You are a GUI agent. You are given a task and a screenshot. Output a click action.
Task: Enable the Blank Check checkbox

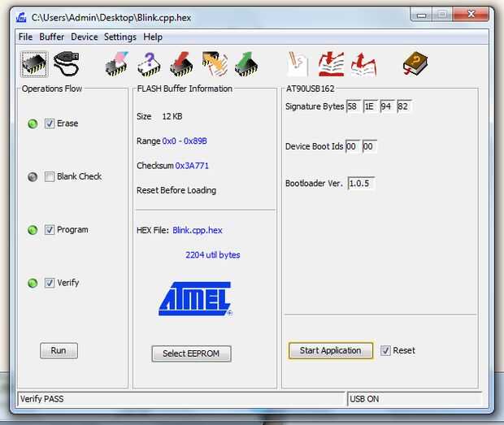tap(50, 176)
